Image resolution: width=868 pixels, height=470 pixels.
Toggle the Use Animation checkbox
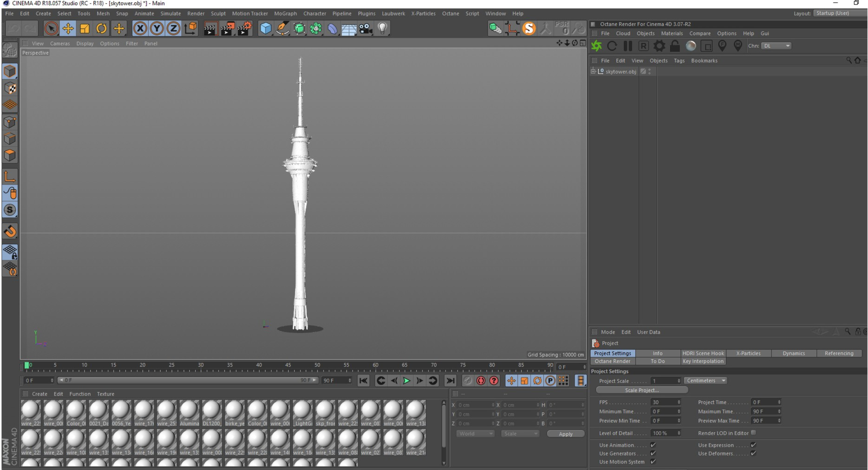tap(653, 445)
